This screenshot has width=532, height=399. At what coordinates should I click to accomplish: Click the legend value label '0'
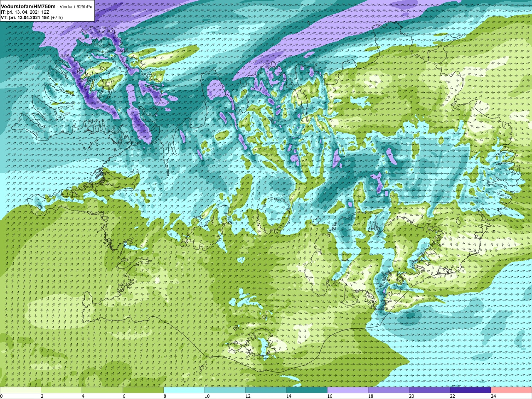[2, 396]
